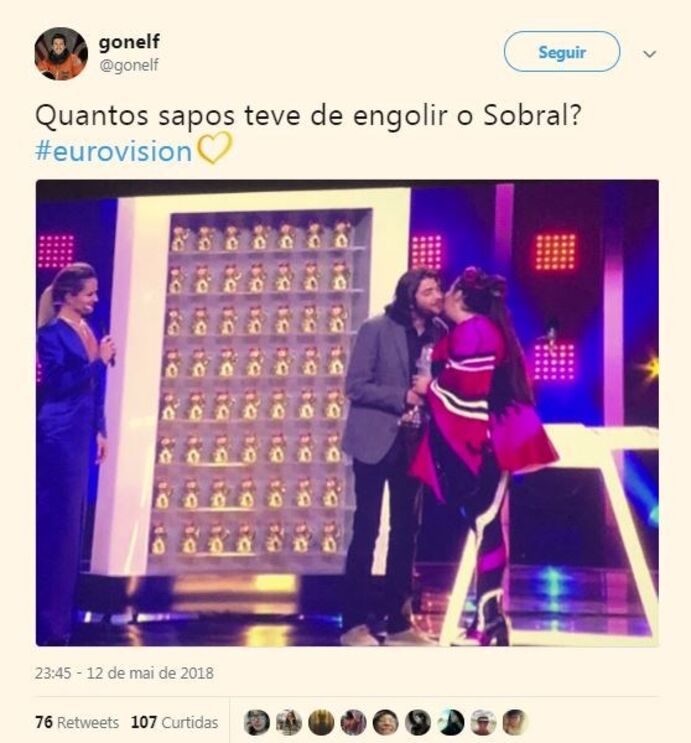The width and height of the screenshot is (691, 743).
Task: Open the fifth smiling-face liker avatar
Action: point(386,723)
